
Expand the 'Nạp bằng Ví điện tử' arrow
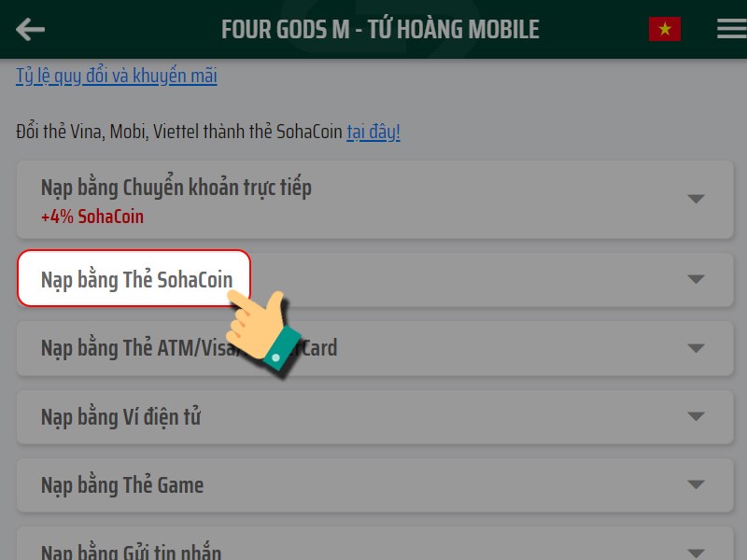696,417
